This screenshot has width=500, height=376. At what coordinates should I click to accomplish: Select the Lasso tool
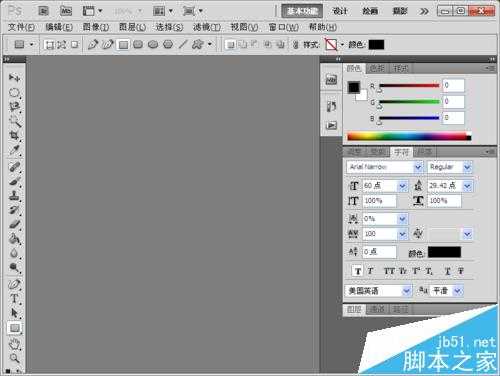pos(14,107)
